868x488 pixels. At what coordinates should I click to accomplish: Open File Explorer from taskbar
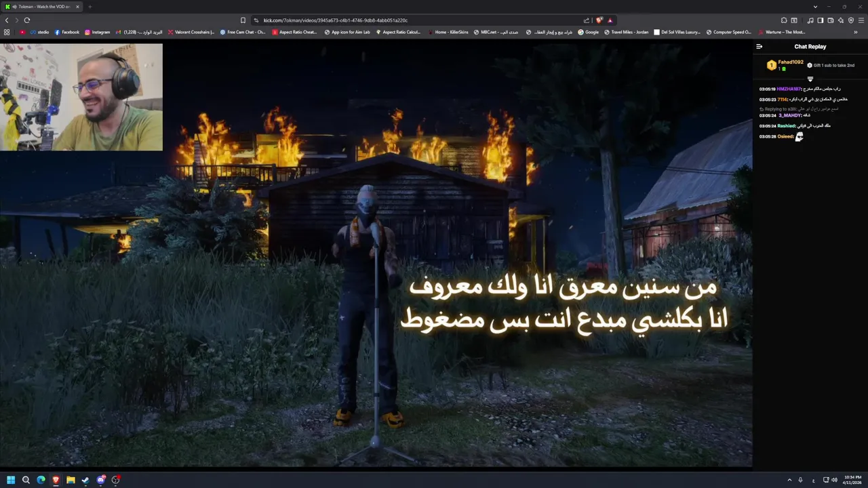coord(71,480)
